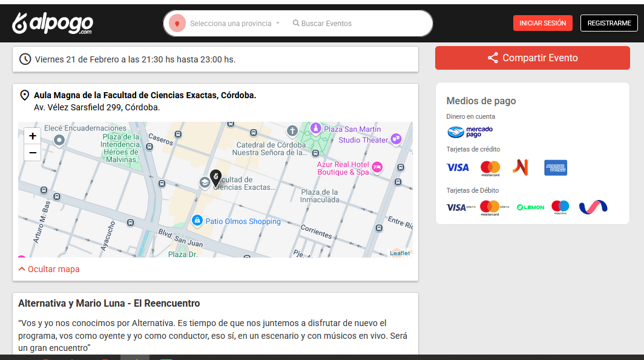Click the 'Dinero en cuenta' label
The width and height of the screenshot is (644, 360).
tap(471, 116)
